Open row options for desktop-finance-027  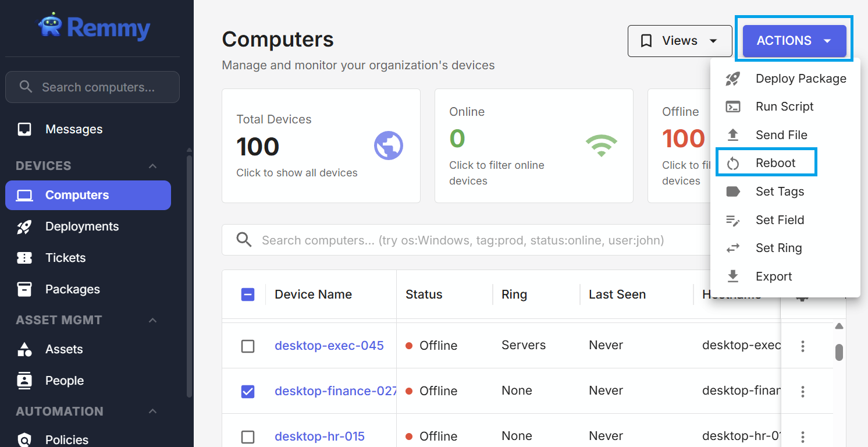(x=802, y=391)
